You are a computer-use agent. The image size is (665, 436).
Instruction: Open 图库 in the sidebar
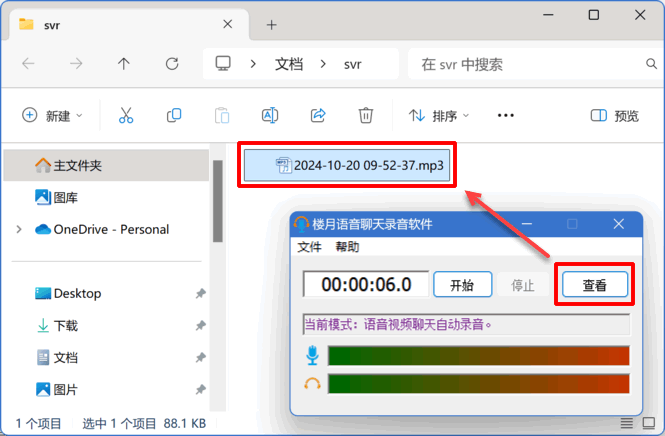coord(106,197)
